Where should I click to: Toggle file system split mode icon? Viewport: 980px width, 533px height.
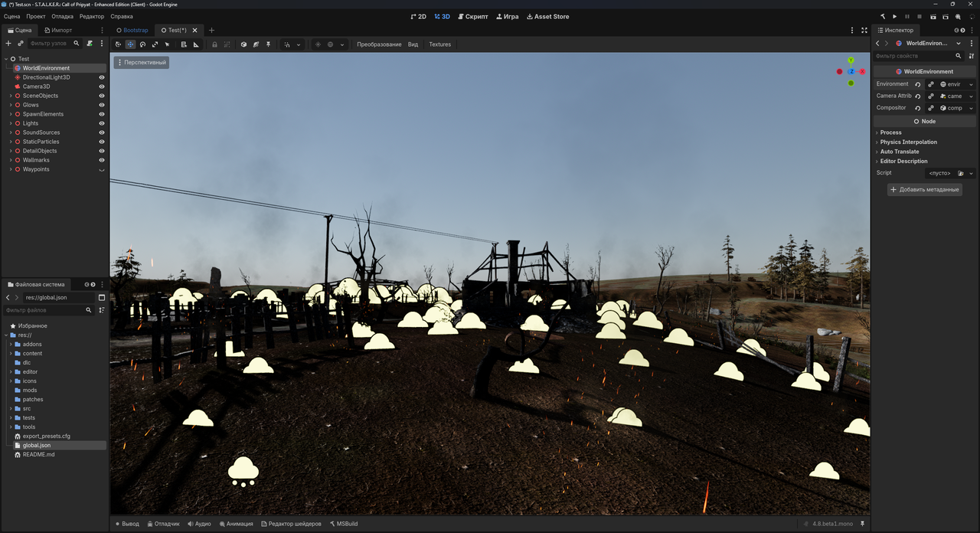click(x=102, y=297)
